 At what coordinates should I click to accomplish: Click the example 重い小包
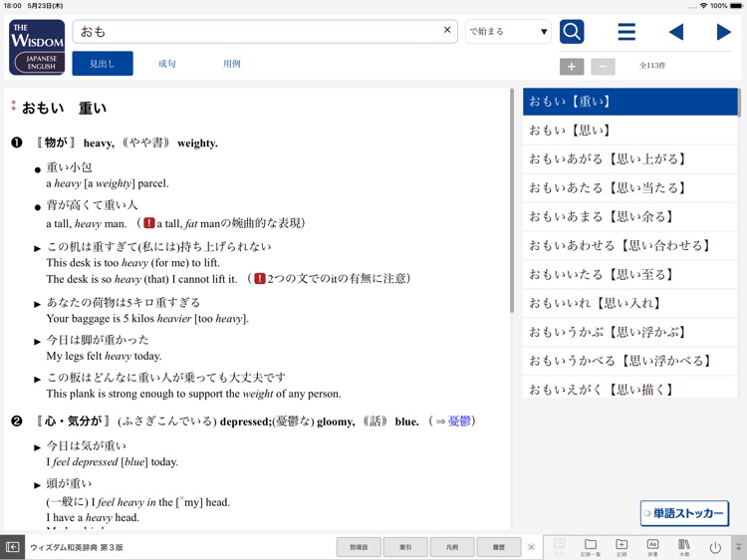(69, 167)
